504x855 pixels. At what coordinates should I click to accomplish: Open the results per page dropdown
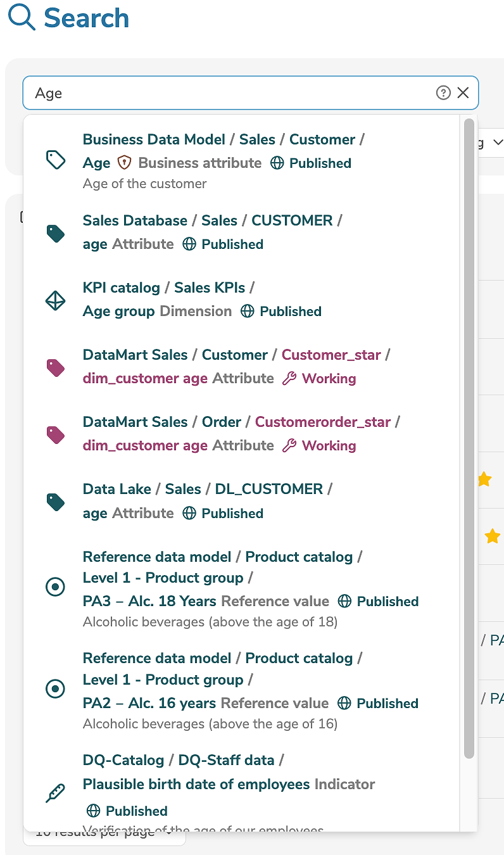pos(104,831)
